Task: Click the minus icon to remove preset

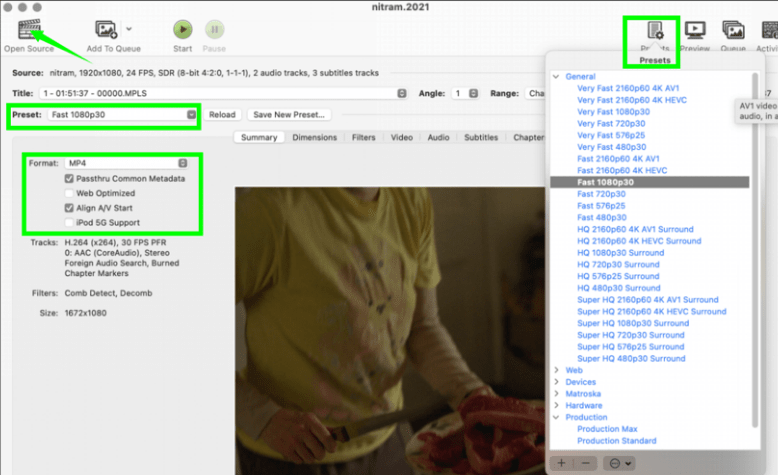Action: pos(585,463)
